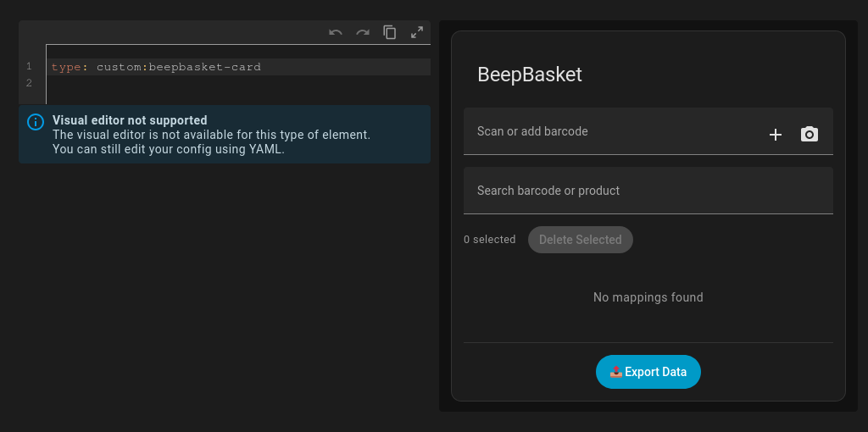
Task: Open the camera barcode scanner
Action: pyautogui.click(x=810, y=135)
